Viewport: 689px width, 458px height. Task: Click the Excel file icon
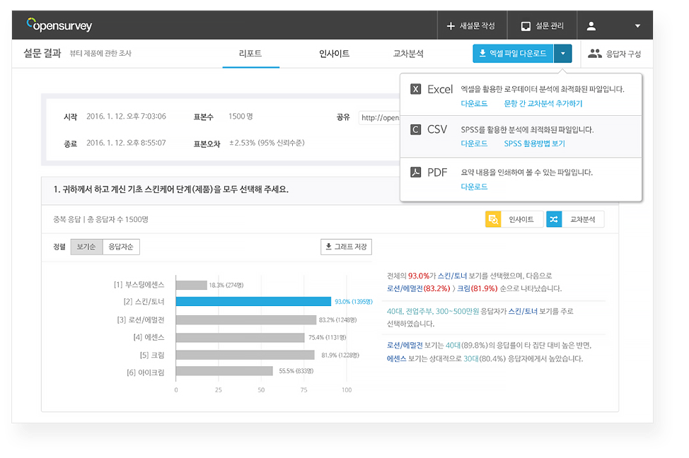coord(415,89)
